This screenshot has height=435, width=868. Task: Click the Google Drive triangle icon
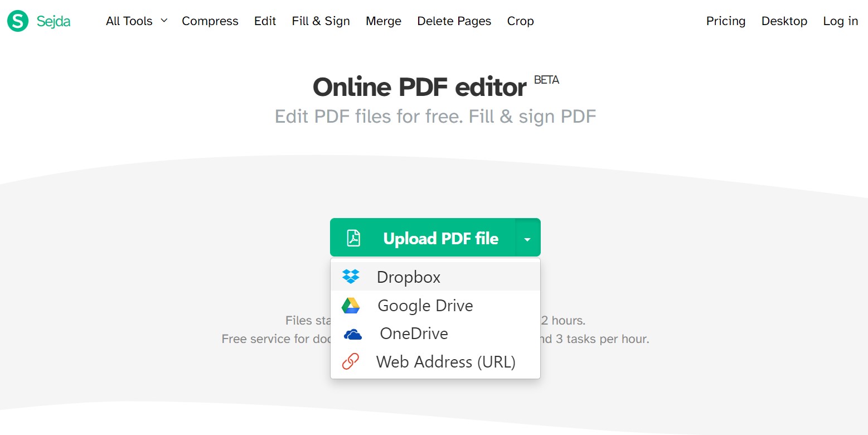click(x=351, y=306)
